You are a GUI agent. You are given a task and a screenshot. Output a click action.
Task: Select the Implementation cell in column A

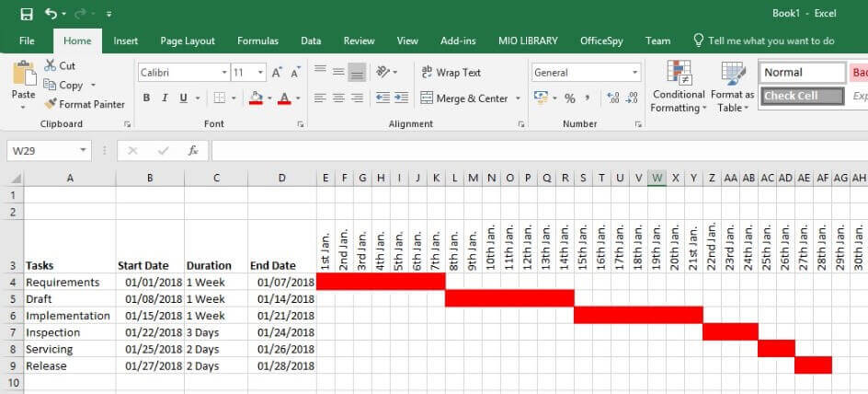[69, 316]
